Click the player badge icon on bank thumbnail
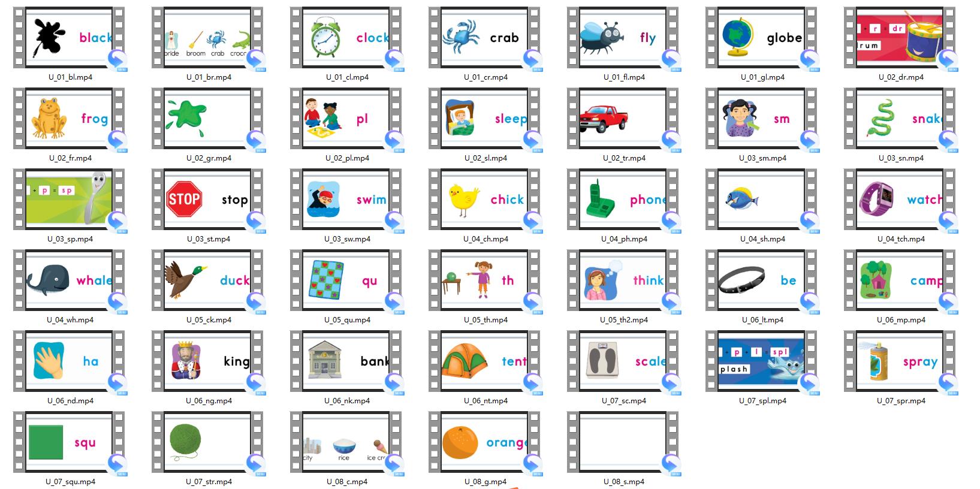980x489 pixels. point(394,384)
